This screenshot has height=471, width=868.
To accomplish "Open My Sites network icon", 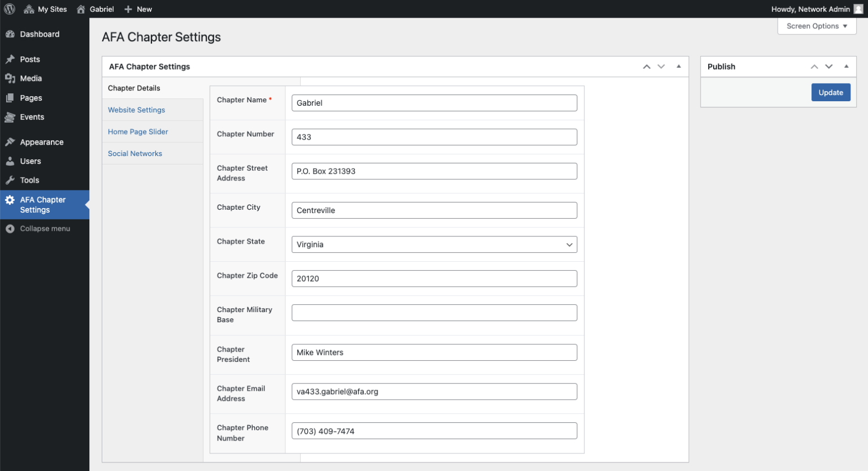I will coord(29,9).
